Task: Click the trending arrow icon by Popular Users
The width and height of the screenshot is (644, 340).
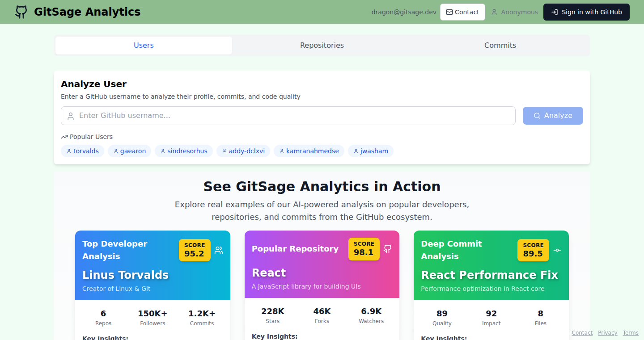Action: tap(64, 137)
